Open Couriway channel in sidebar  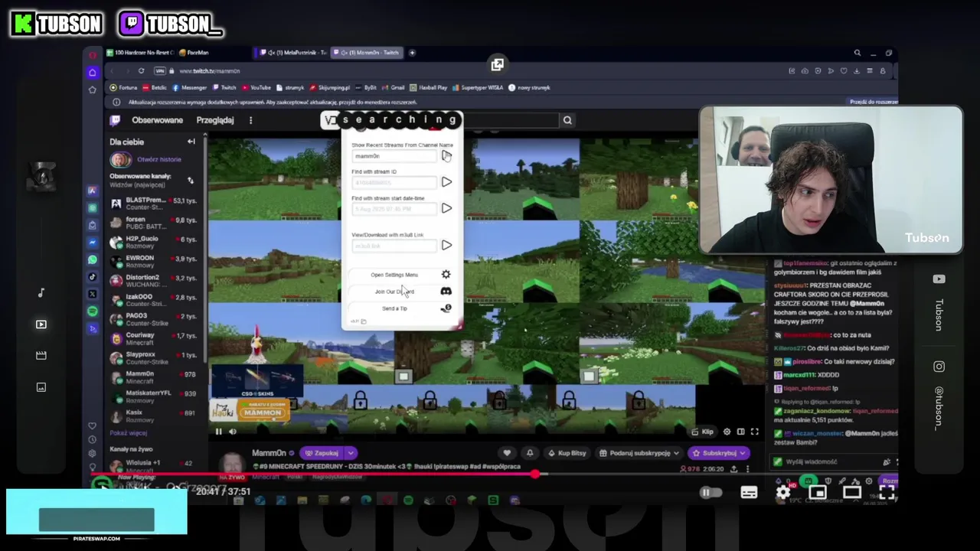153,339
